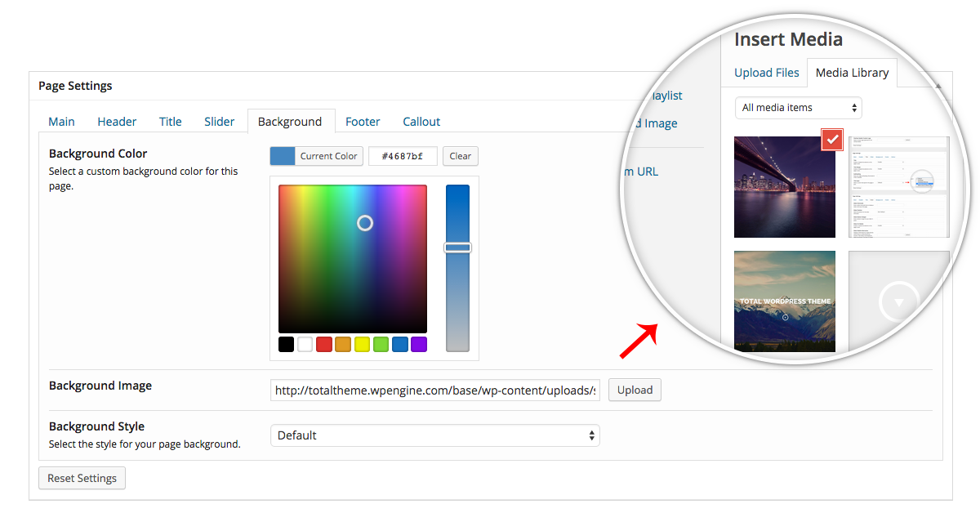The width and height of the screenshot is (980, 531).
Task: Pick the red preset color swatch
Action: pyautogui.click(x=324, y=345)
